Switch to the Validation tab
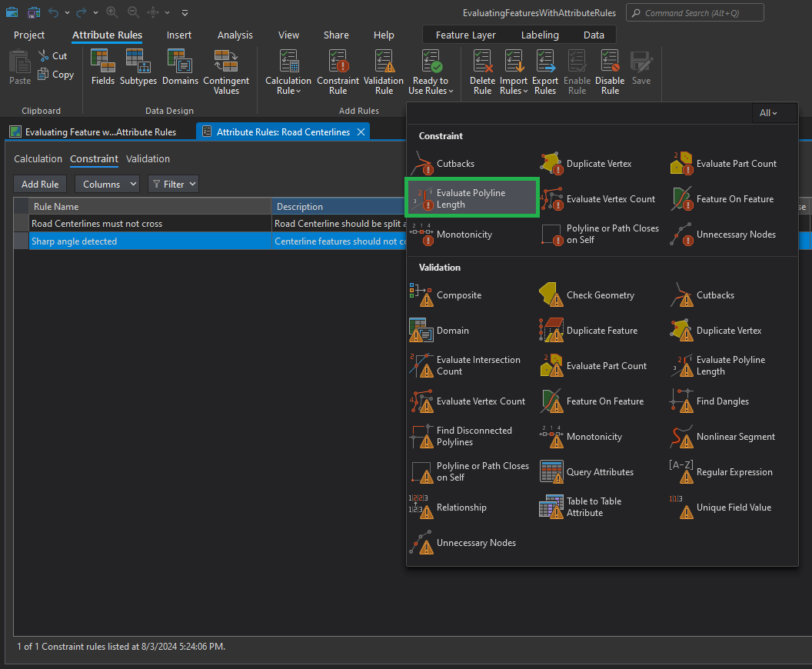812x669 pixels. coord(148,159)
